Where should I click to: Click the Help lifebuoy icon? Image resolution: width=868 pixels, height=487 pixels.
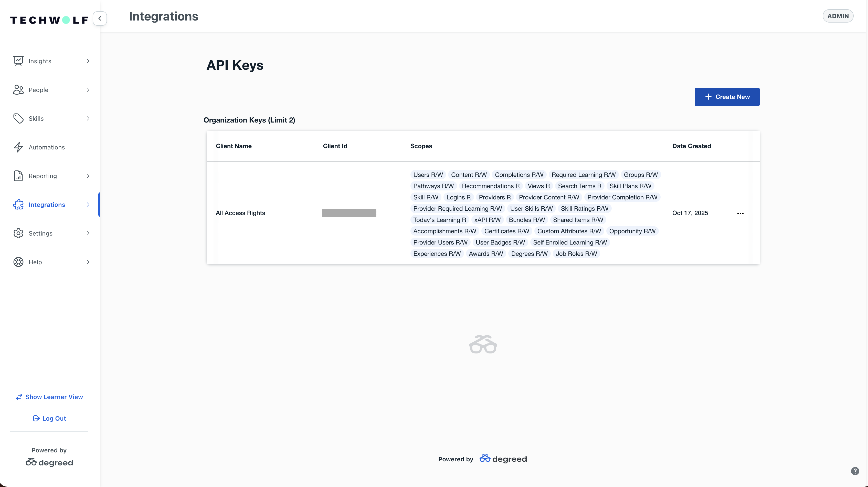[18, 262]
